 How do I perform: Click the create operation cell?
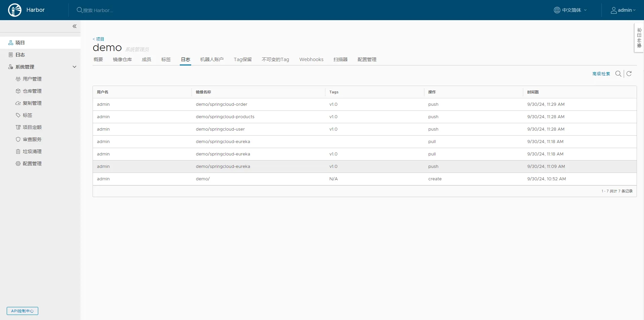(435, 179)
